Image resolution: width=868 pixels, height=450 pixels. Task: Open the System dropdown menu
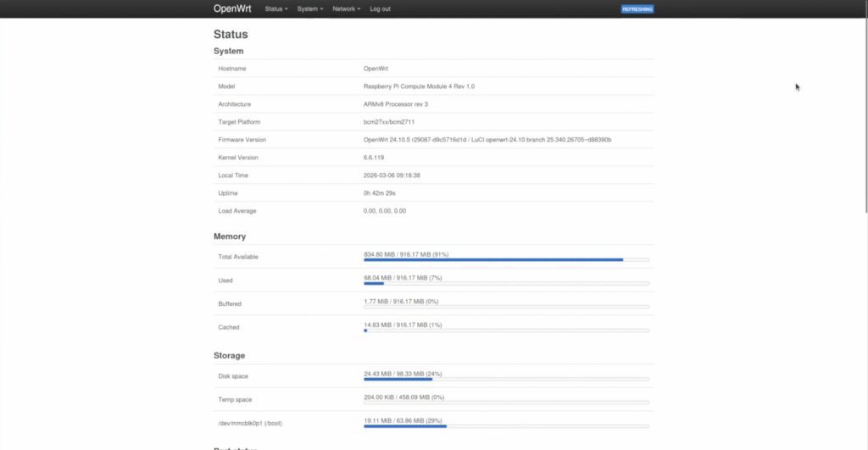point(310,8)
